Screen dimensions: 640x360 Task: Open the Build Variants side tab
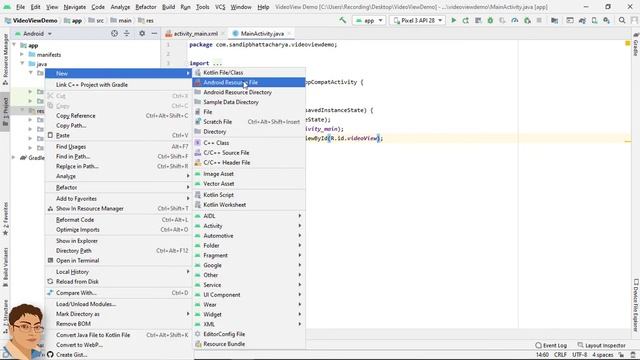[5, 266]
